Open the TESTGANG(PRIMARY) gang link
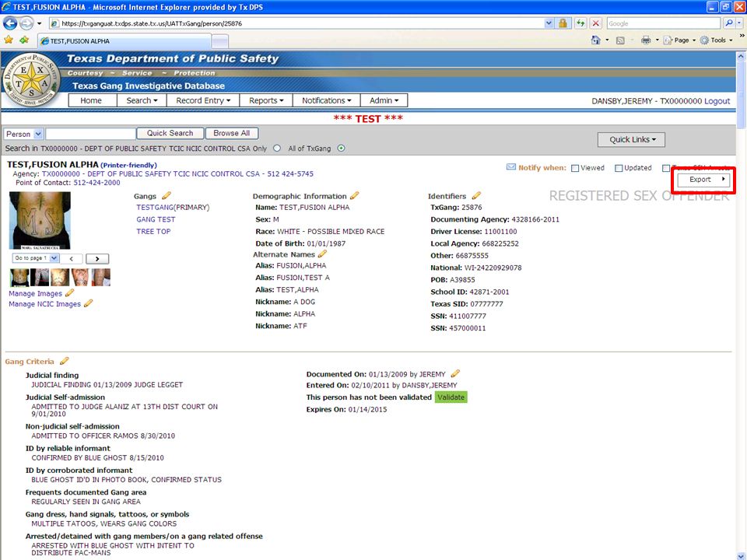Image resolution: width=747 pixels, height=560 pixels. pos(173,207)
